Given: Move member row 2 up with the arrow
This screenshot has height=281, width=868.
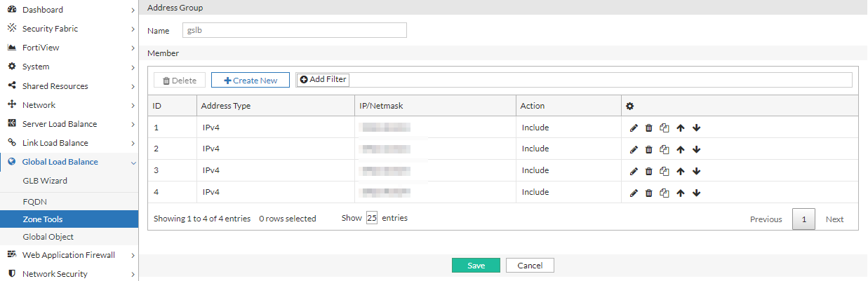Looking at the screenshot, I should coord(680,149).
